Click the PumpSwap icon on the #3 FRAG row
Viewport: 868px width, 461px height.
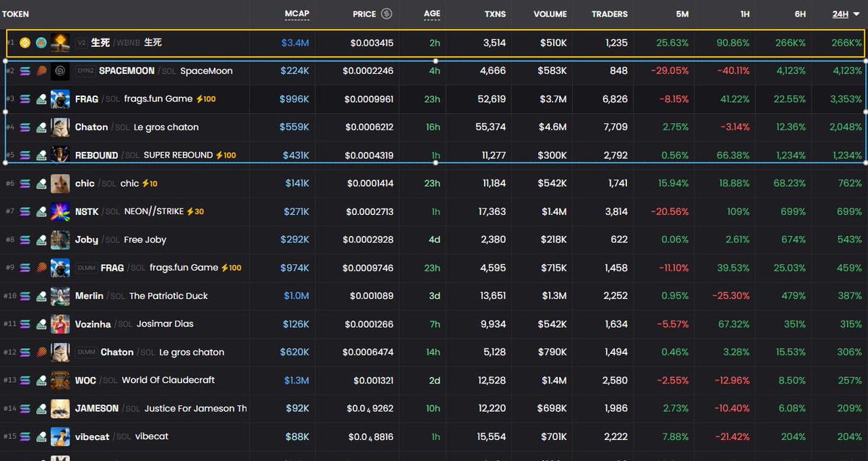coord(41,99)
